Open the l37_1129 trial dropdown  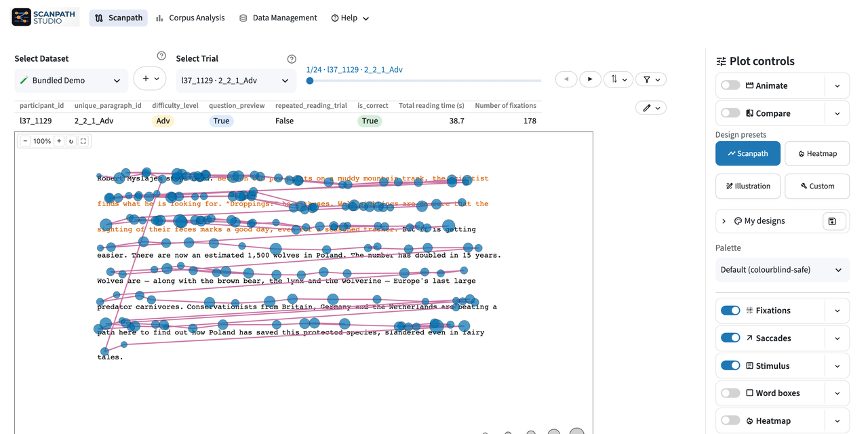click(236, 81)
